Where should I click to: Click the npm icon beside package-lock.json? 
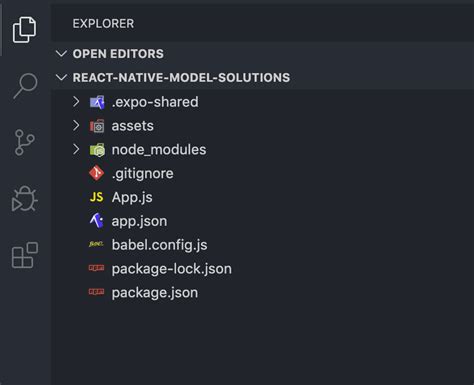[x=96, y=268]
